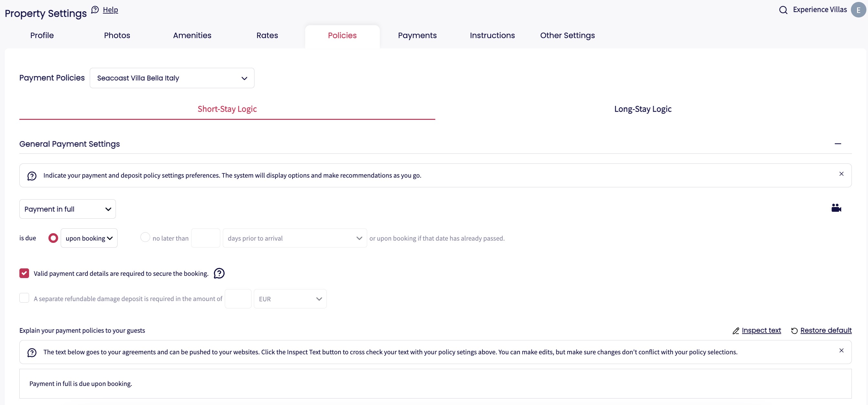Screen dimensions: 868x405
Task: Click the Restore default circular arrow icon
Action: coord(794,330)
